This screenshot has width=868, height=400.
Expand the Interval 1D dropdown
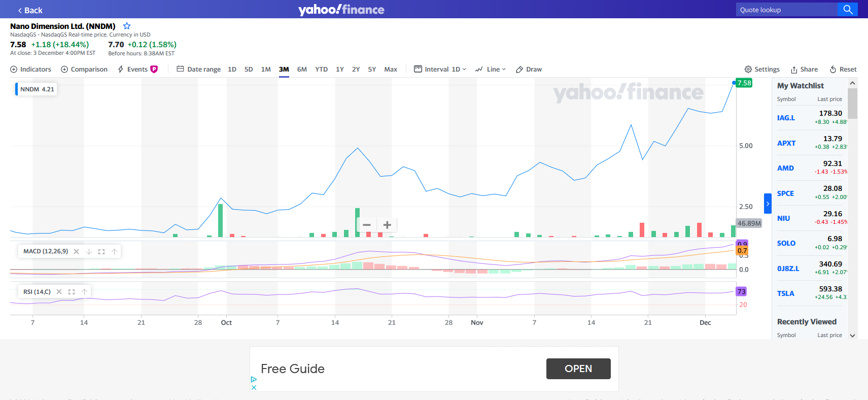point(440,69)
